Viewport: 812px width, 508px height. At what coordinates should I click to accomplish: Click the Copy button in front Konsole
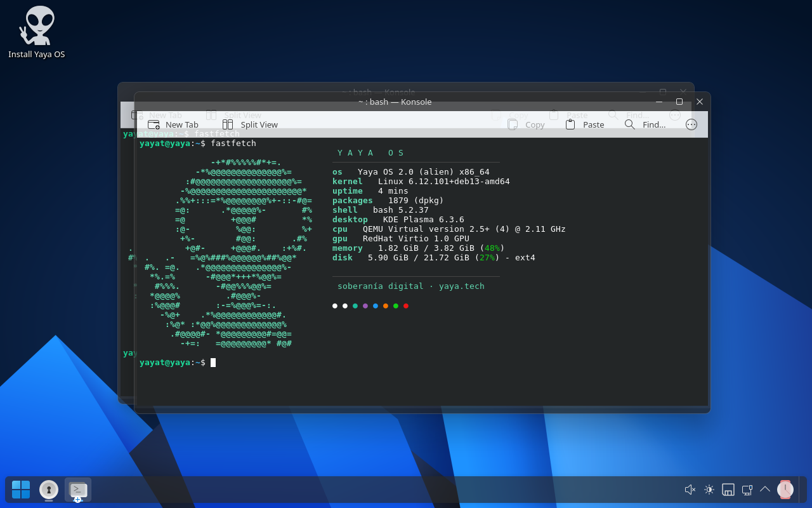point(527,124)
